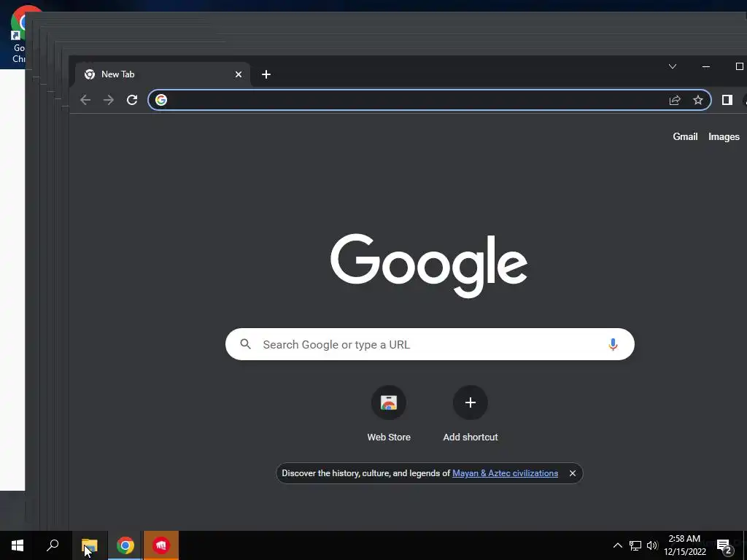Open the Chrome side panel
This screenshot has width=747, height=560.
(727, 100)
